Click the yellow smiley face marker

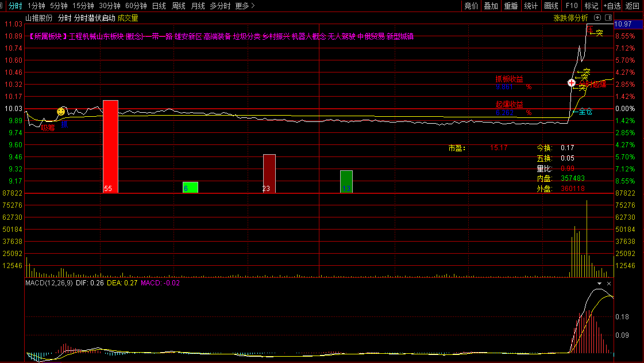coord(61,112)
